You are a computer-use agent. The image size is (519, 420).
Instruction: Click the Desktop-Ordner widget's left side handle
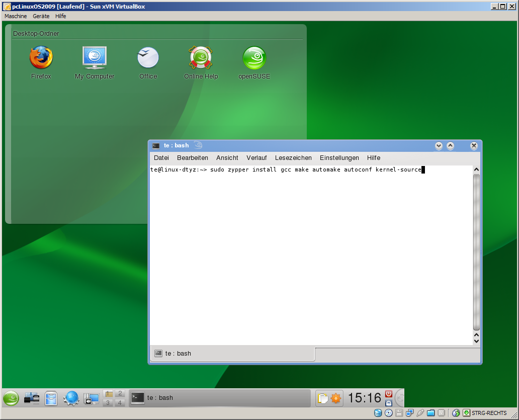pyautogui.click(x=8, y=124)
